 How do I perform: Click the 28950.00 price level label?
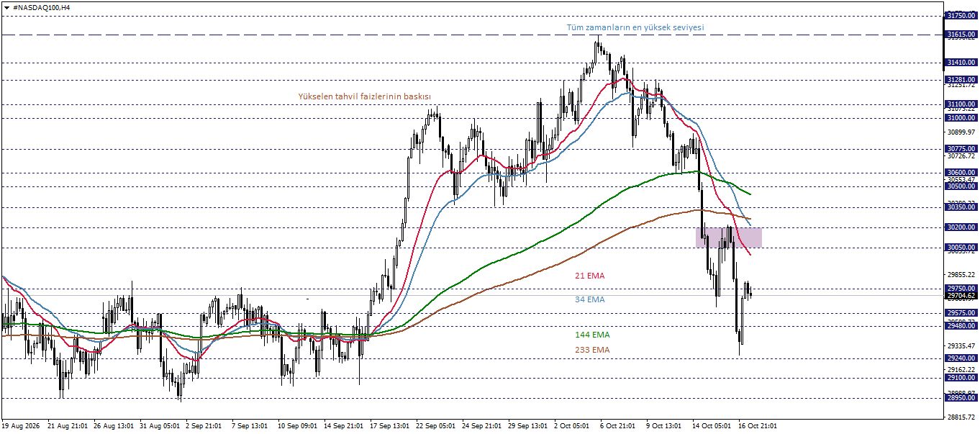(x=961, y=397)
